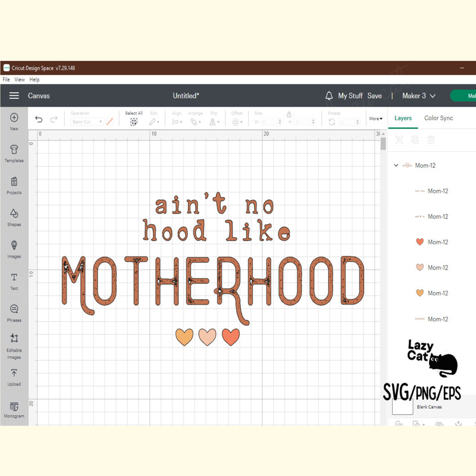Switch to the Color Sync tab
Image resolution: width=476 pixels, height=476 pixels.
[x=439, y=118]
